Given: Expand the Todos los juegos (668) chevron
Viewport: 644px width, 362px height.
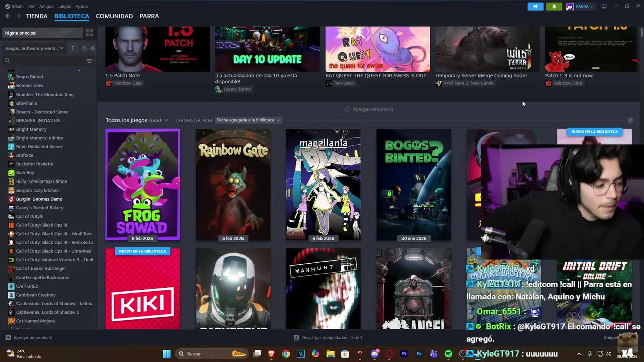Looking at the screenshot, I should pos(166,120).
